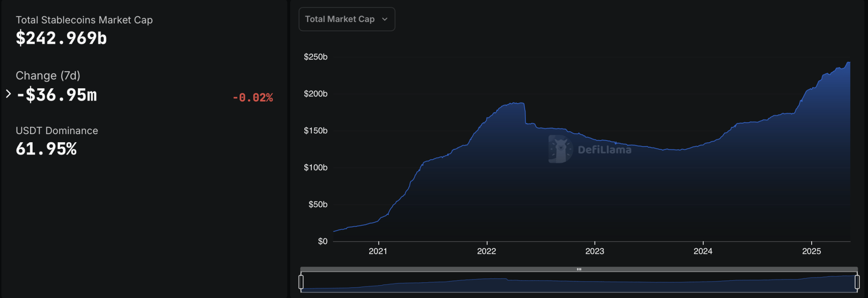Open the Total Market Cap dropdown

347,19
